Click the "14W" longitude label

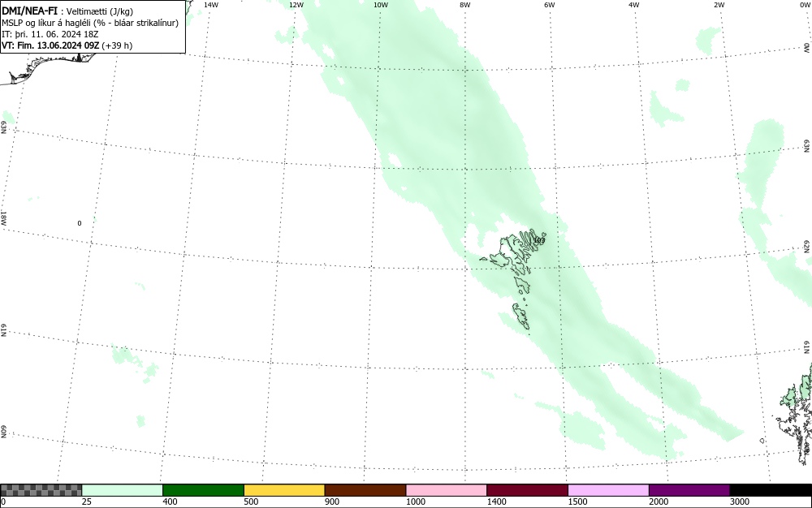pyautogui.click(x=211, y=5)
